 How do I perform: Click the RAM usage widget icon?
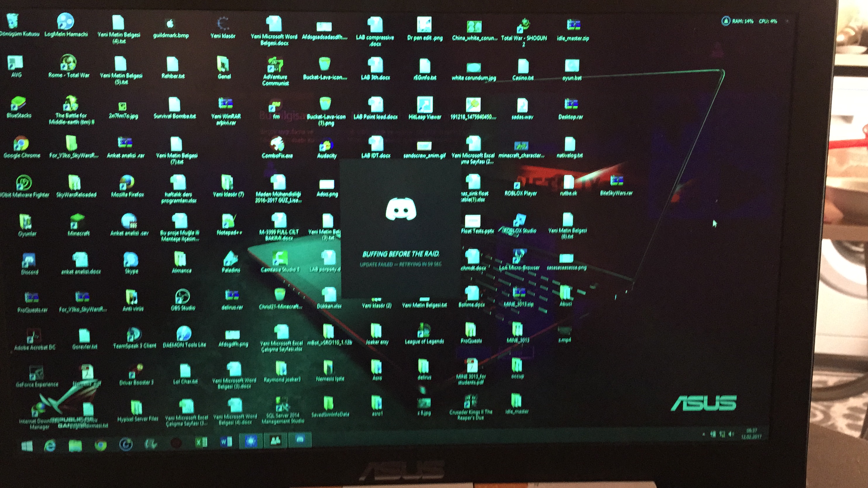pyautogui.click(x=726, y=21)
